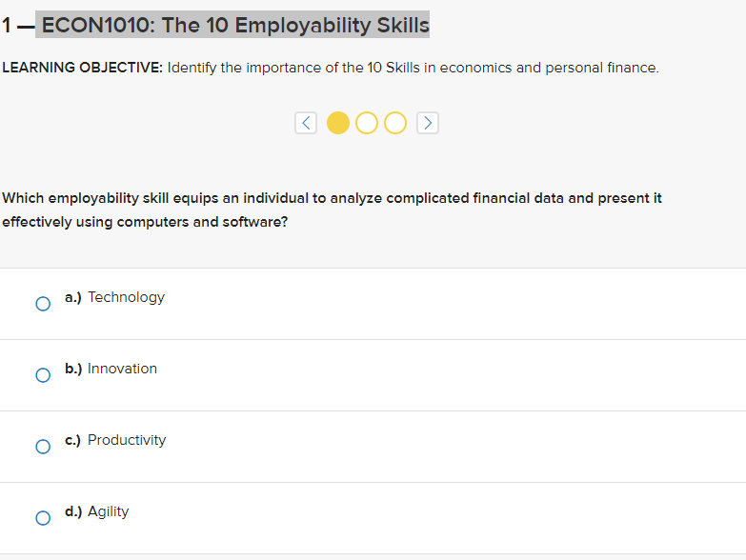
Task: Choose the radio button for Productivity
Action: [43, 447]
